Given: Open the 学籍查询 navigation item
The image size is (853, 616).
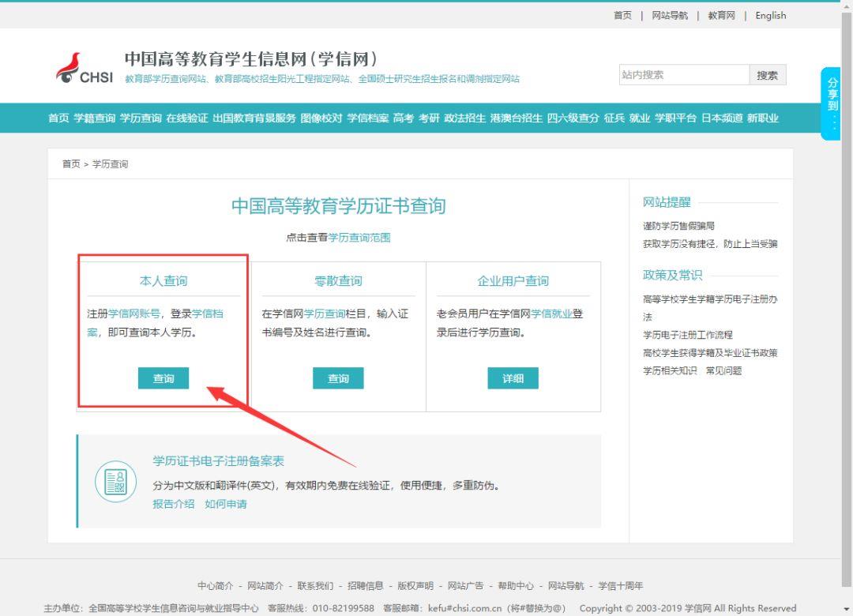Looking at the screenshot, I should 95,118.
